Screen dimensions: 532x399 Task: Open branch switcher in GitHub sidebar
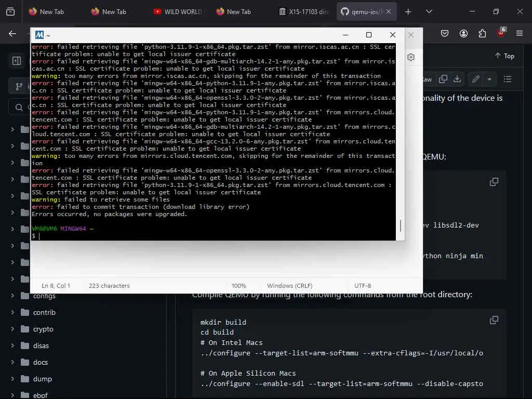(20, 87)
